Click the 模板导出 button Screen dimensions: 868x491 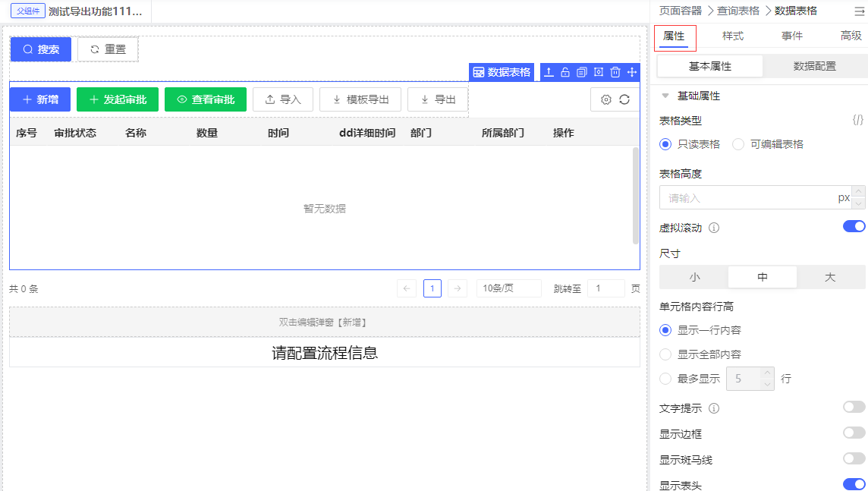tap(360, 99)
